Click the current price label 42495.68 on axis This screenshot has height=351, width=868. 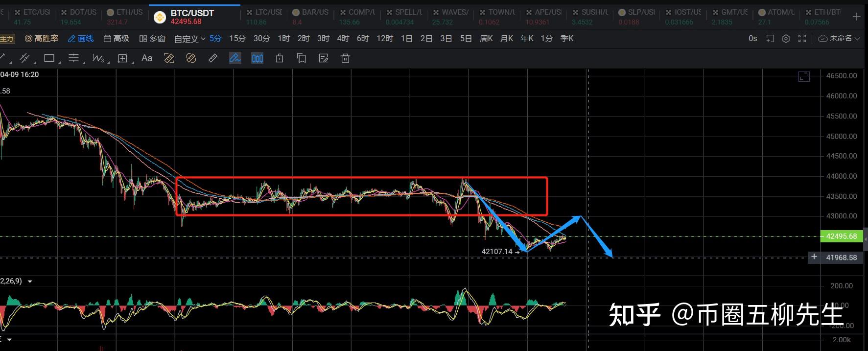(841, 236)
